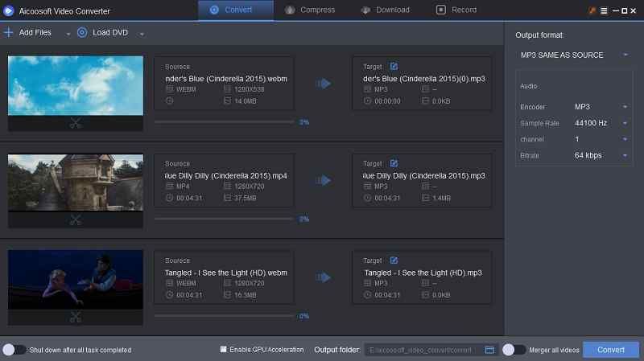Click the '1.4MB' target file size
The height and width of the screenshot is (361, 644).
441,198
